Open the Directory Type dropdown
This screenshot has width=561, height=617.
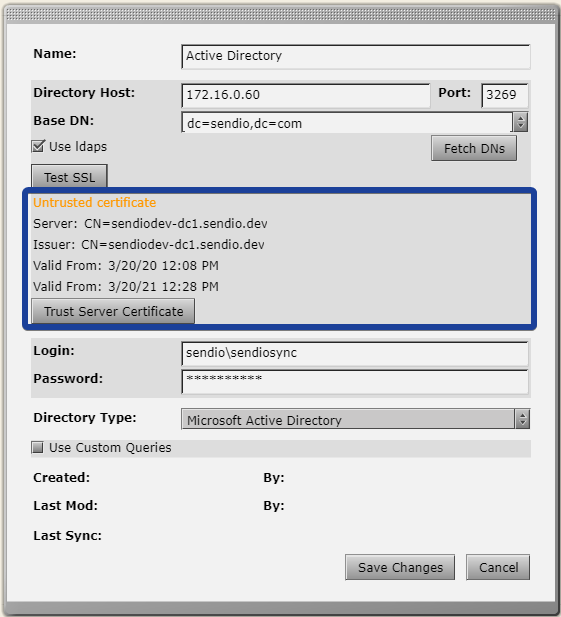tap(355, 419)
